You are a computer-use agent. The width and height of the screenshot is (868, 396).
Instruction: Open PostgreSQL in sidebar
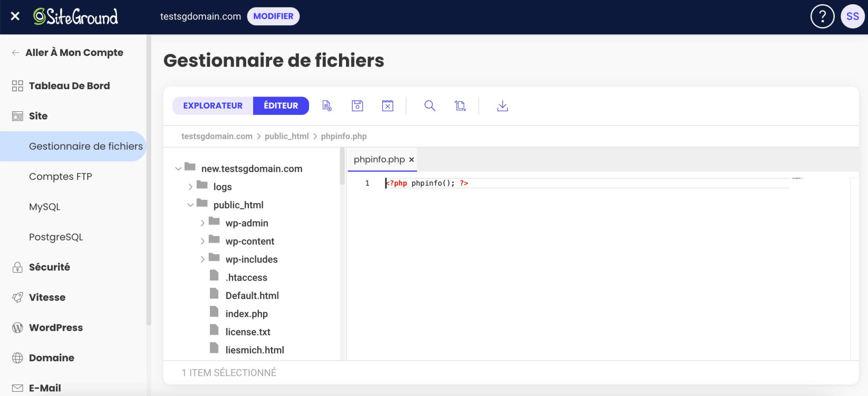click(x=56, y=237)
